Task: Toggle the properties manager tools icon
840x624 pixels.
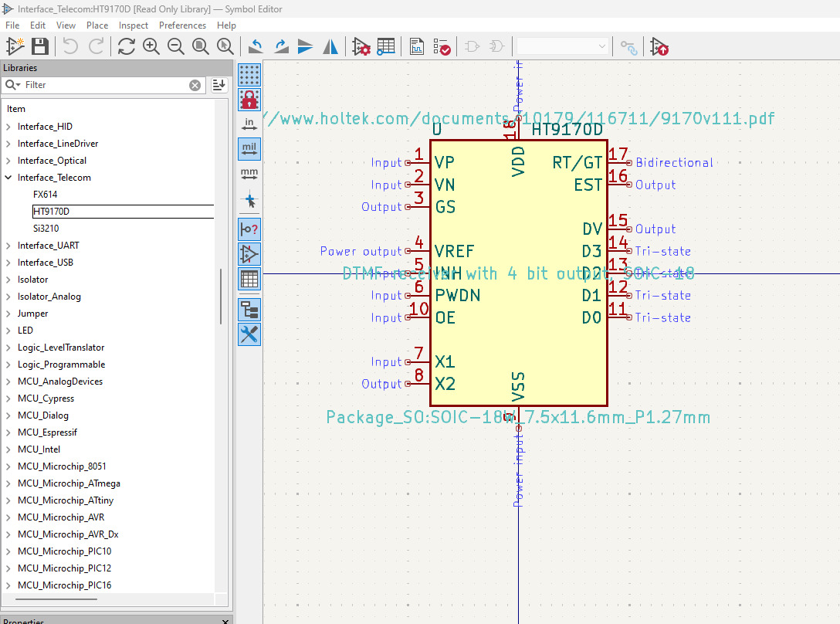Action: [x=249, y=334]
